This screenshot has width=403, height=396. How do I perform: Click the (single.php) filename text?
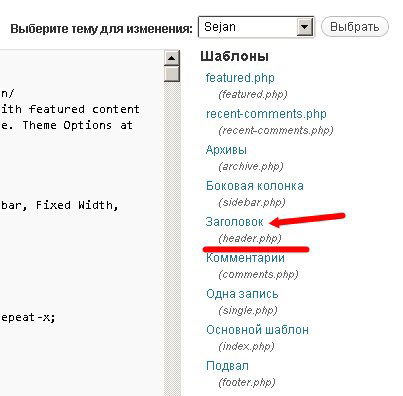pyautogui.click(x=248, y=310)
